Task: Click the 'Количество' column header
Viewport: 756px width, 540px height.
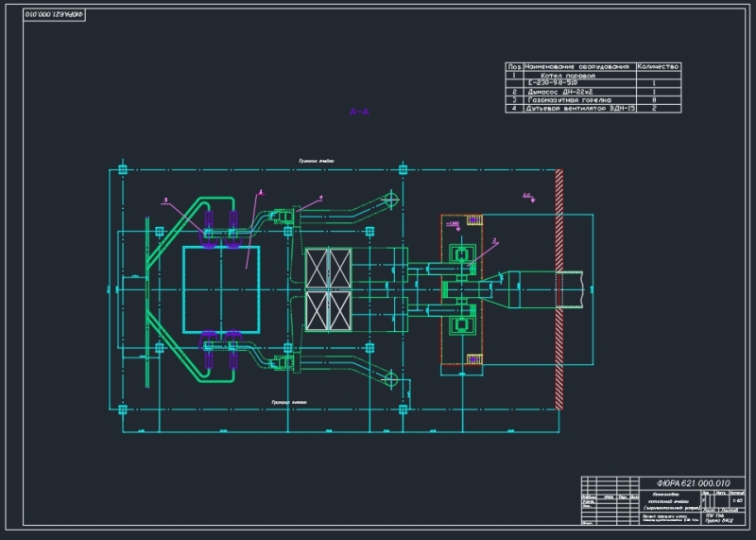Action: (x=658, y=66)
